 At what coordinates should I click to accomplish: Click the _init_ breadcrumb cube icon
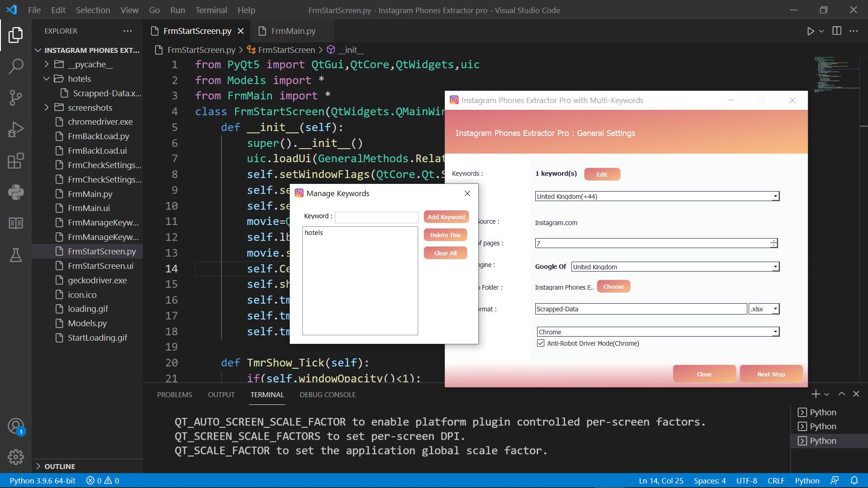(x=331, y=50)
